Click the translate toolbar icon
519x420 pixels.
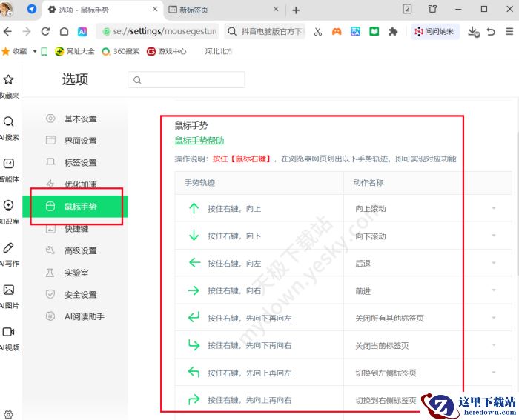coord(355,31)
